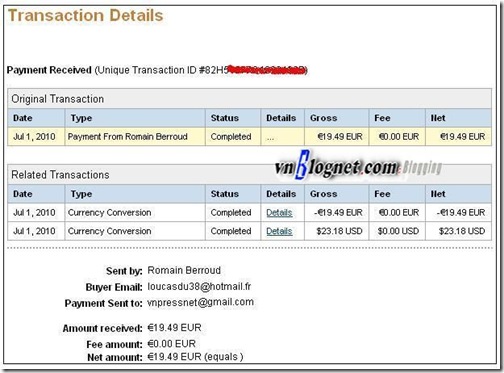The width and height of the screenshot is (504, 373).
Task: Click the Payment Received label
Action: pyautogui.click(x=49, y=70)
